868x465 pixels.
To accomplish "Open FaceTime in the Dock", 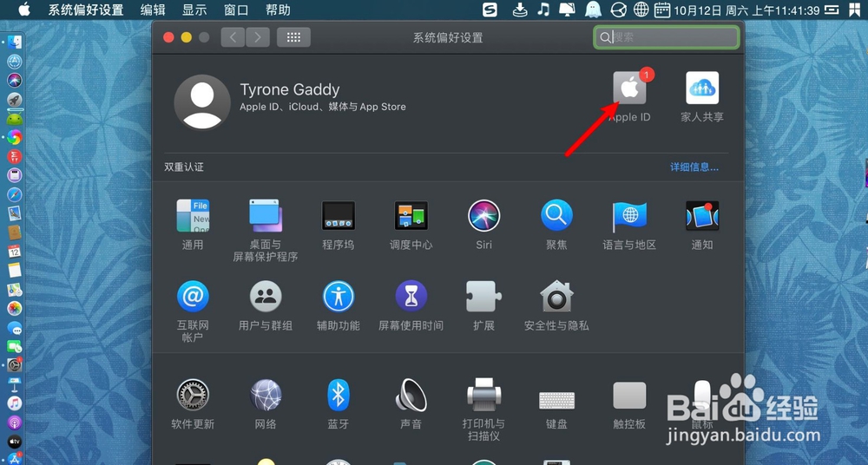I will pyautogui.click(x=15, y=347).
